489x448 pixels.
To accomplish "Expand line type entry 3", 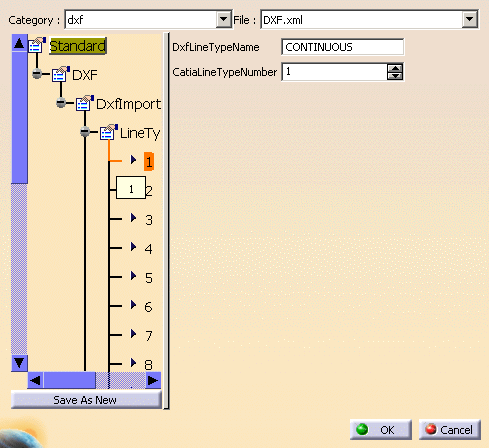I will [x=133, y=218].
